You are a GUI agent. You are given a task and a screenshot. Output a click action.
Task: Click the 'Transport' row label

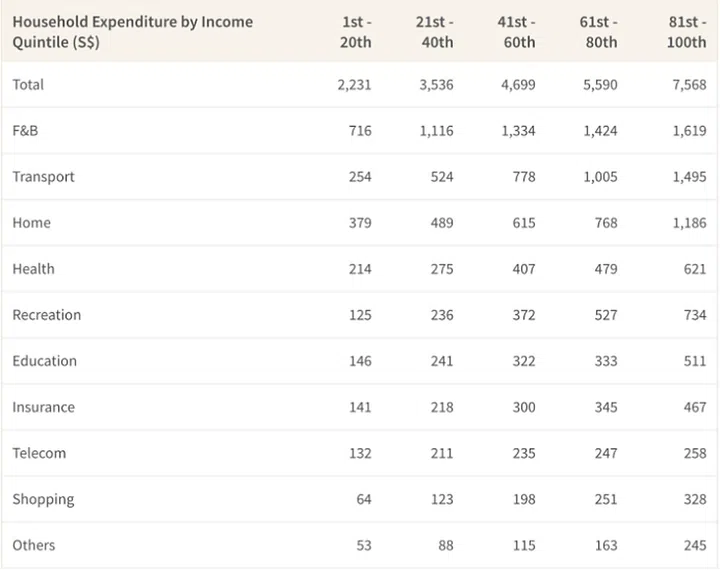pos(43,177)
